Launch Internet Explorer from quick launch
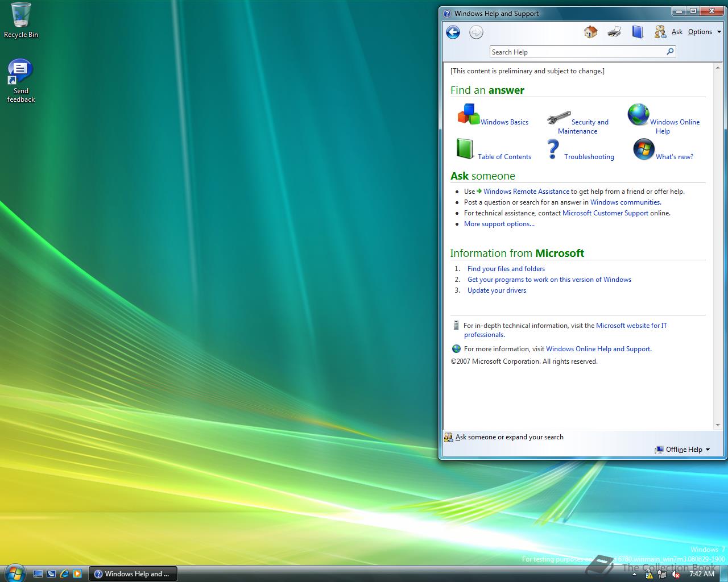Screen dimensions: 728x582 [64, 573]
